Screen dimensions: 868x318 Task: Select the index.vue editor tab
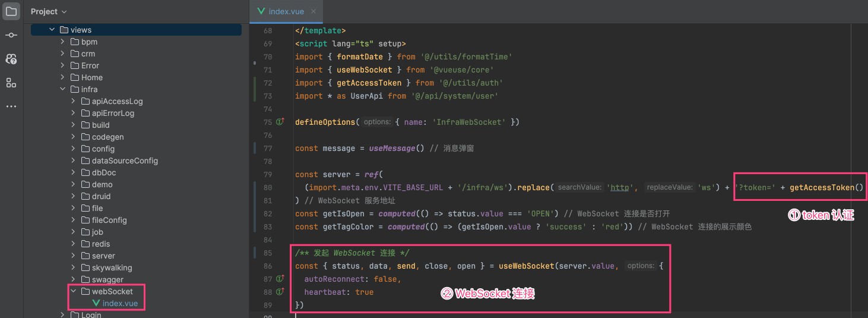tap(286, 11)
